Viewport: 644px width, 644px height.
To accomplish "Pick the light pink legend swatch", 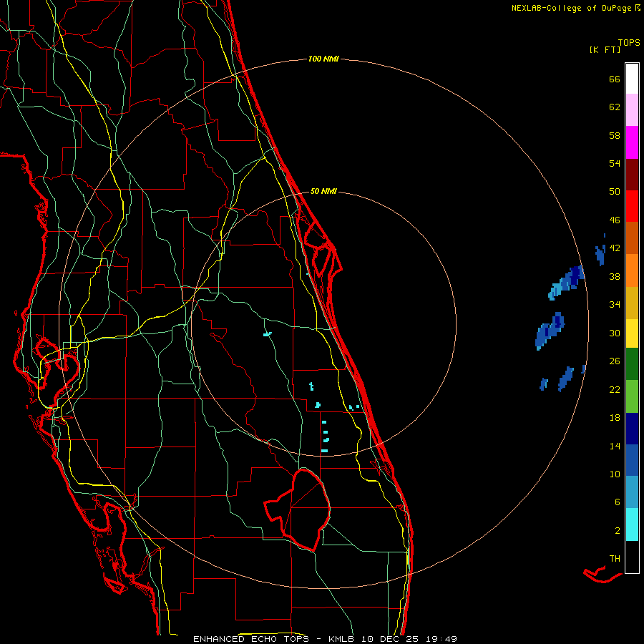I will (632, 110).
